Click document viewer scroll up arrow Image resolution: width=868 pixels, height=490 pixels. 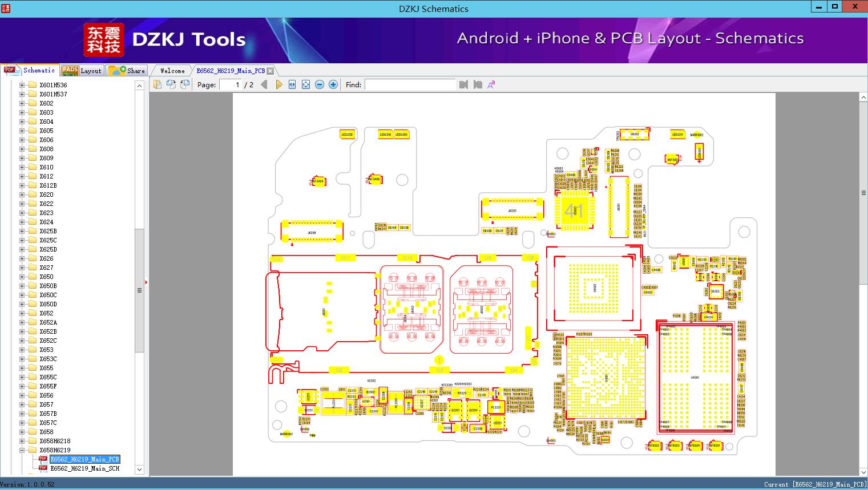[x=863, y=98]
